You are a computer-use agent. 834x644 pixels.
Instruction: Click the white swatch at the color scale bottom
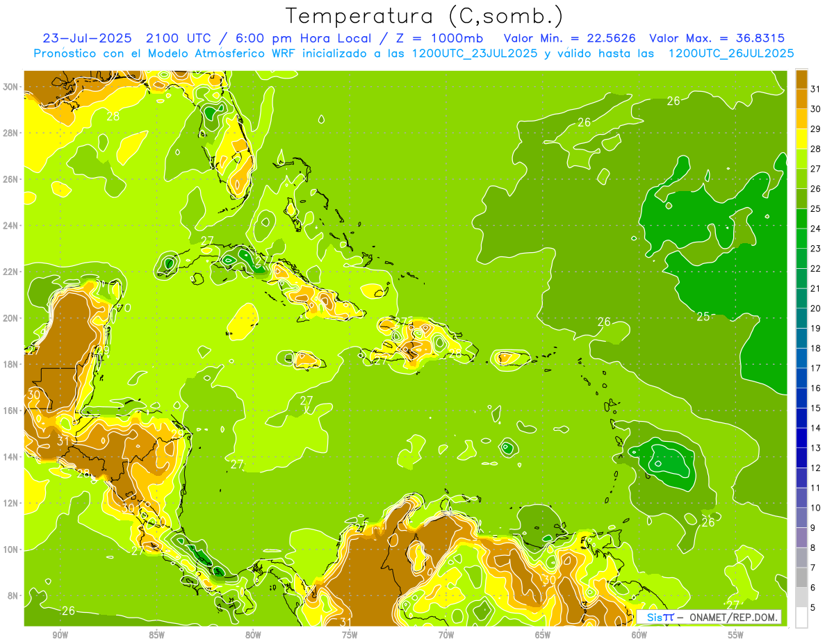click(801, 617)
